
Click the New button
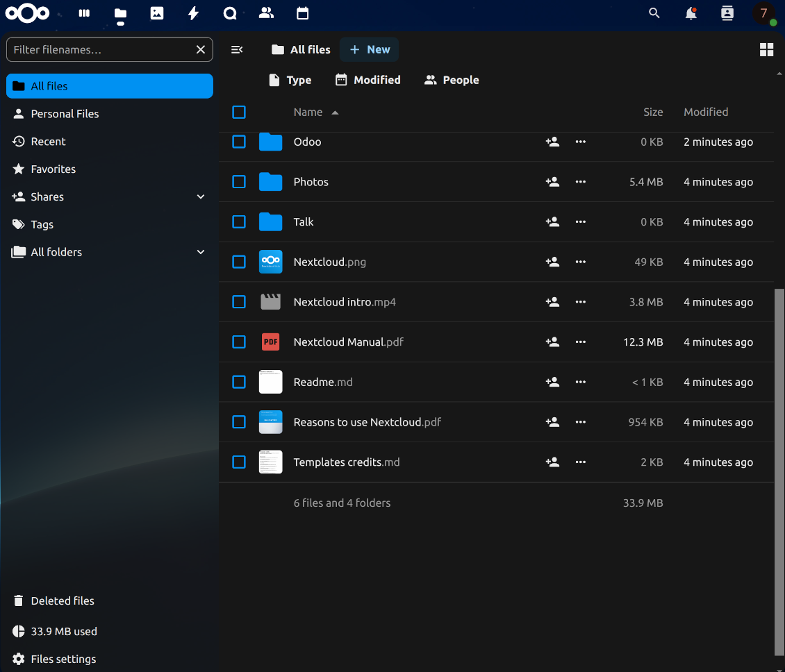(370, 49)
